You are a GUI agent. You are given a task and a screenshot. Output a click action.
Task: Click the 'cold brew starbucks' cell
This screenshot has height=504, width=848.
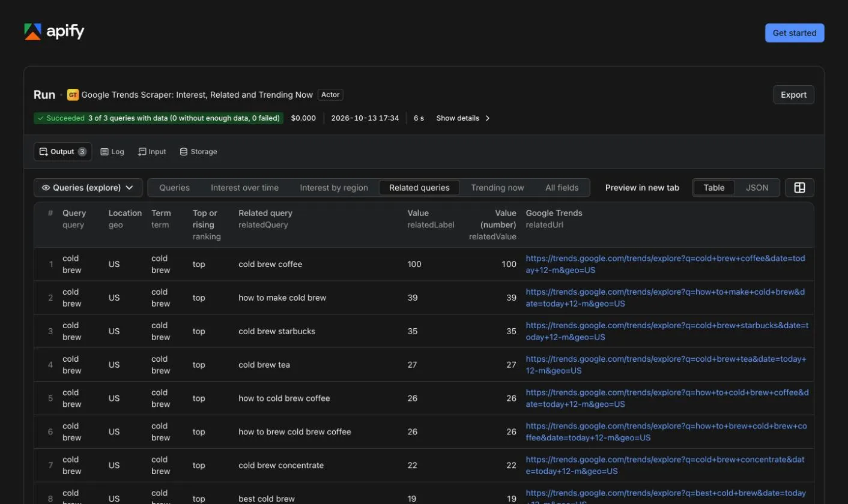277,331
